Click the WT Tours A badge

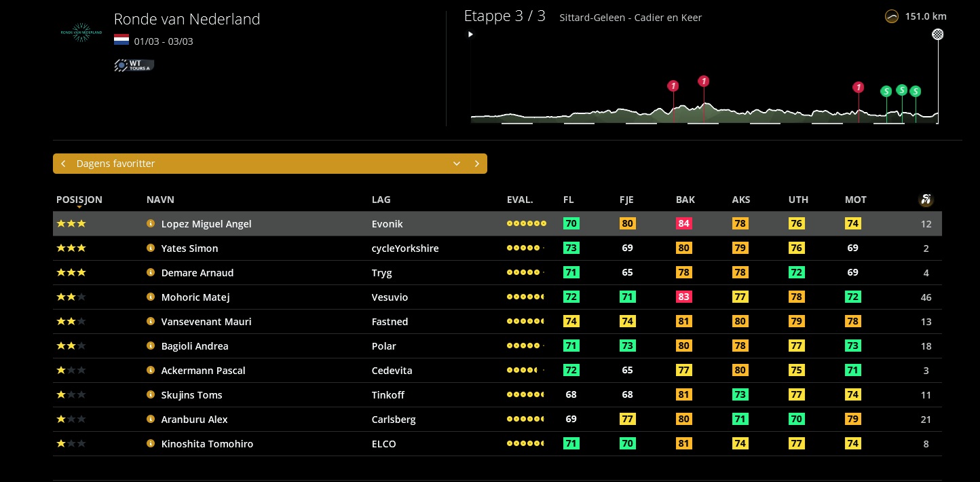pos(134,65)
